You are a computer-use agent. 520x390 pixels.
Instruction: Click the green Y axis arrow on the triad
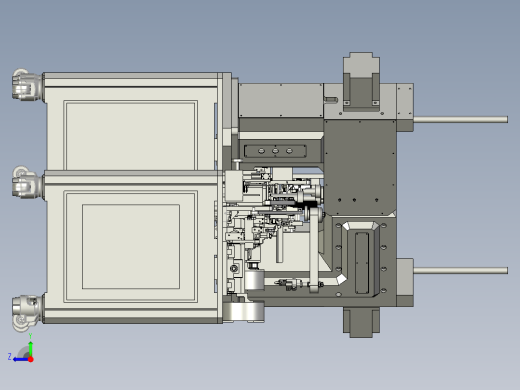pos(30,349)
